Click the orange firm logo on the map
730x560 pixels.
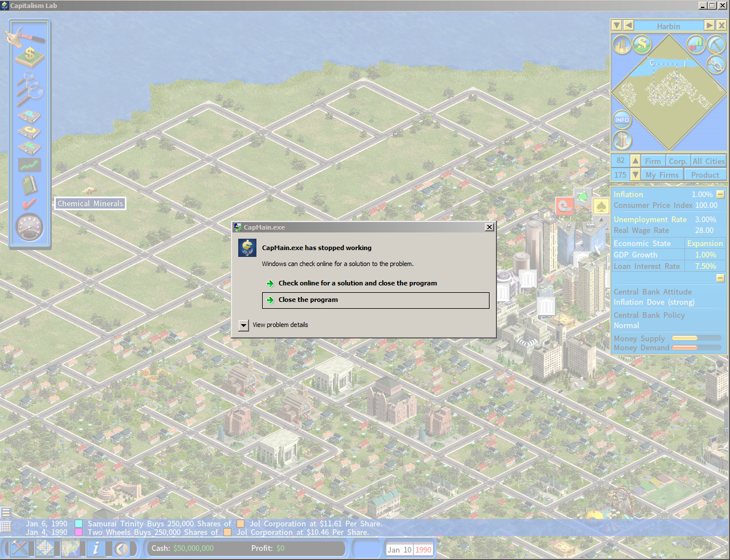coord(564,206)
